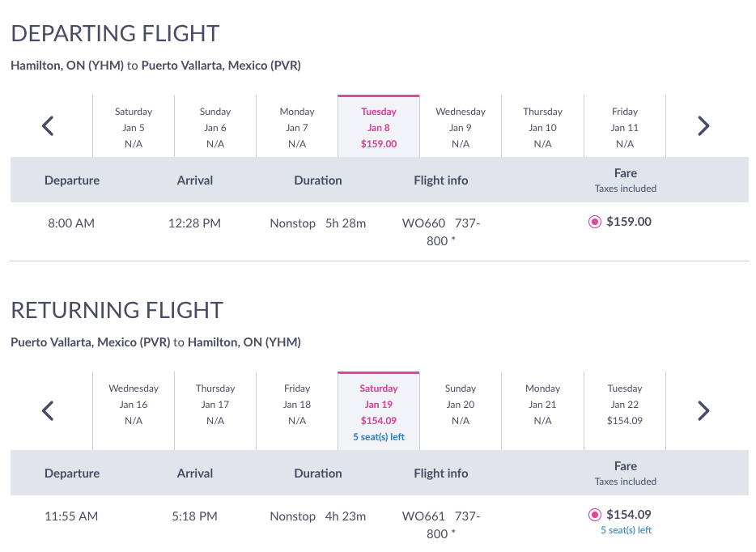Select Sunday Jan 20 returning date
756x552 pixels.
pos(461,411)
